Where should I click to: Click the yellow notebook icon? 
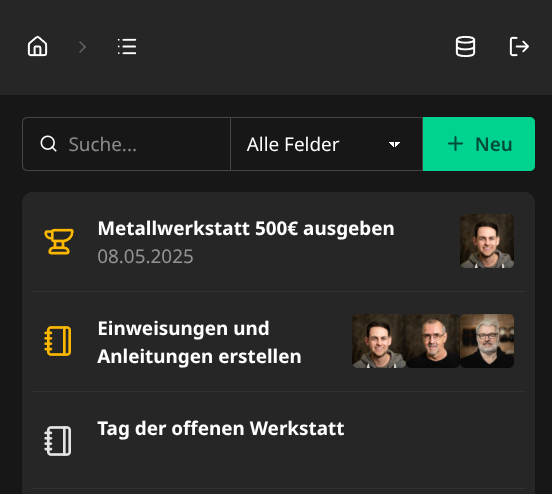[58, 341]
